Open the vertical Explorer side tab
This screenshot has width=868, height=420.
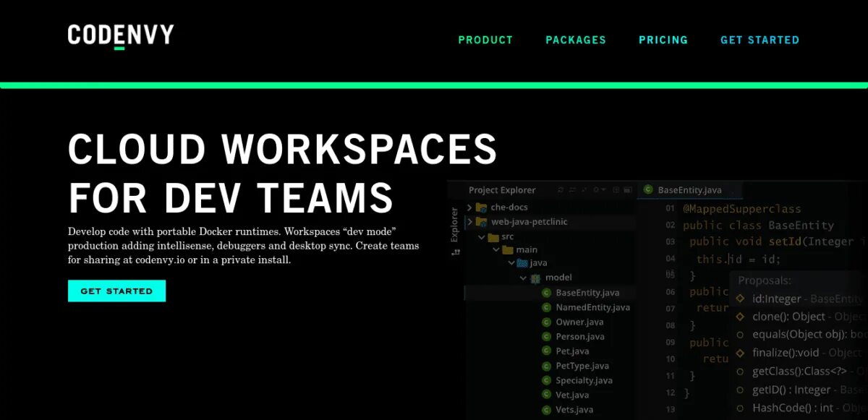click(x=455, y=225)
